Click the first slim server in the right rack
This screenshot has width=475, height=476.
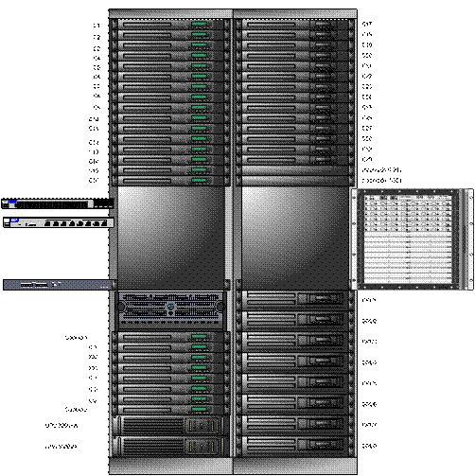tap(295, 25)
